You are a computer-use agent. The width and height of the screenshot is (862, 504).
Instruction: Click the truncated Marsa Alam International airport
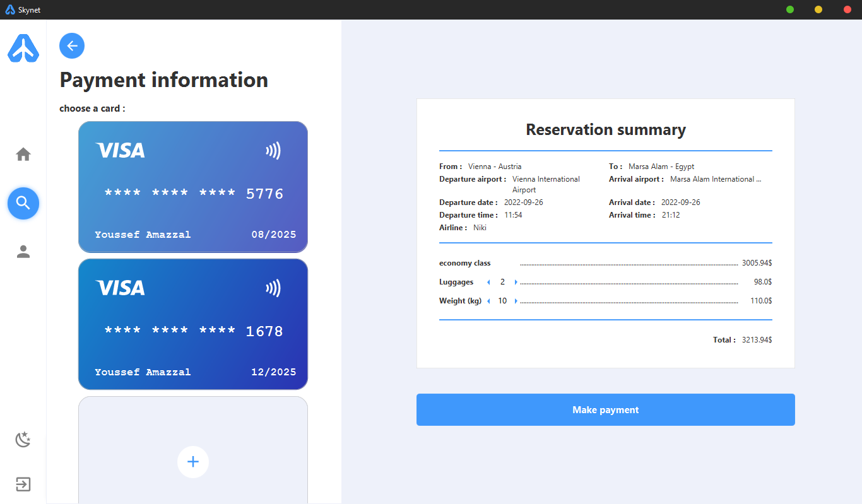click(716, 179)
